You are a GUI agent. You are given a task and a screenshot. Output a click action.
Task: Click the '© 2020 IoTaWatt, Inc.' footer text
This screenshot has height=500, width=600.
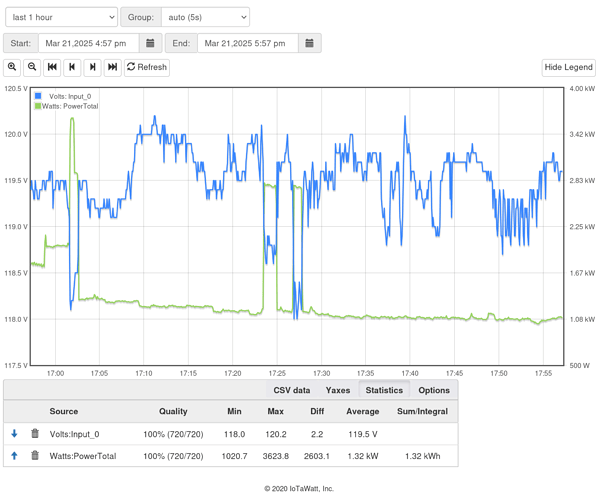click(x=299, y=489)
